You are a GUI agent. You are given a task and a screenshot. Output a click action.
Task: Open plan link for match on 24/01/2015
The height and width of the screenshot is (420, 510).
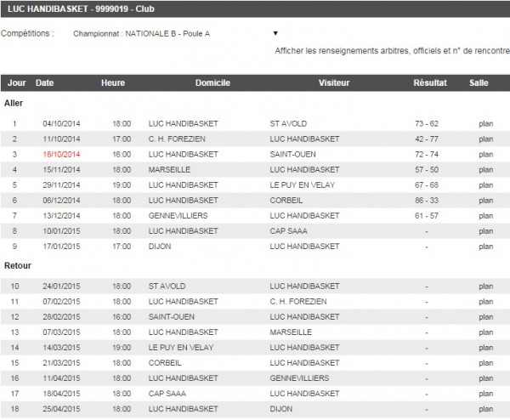(x=485, y=287)
